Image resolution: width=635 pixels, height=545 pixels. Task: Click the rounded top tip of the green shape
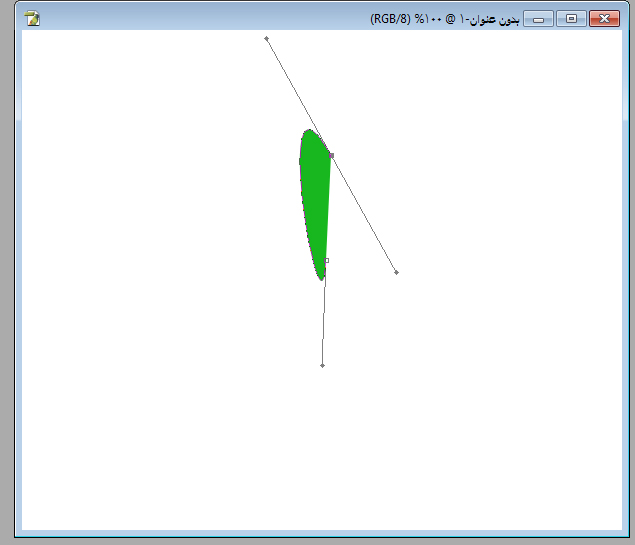coord(309,131)
